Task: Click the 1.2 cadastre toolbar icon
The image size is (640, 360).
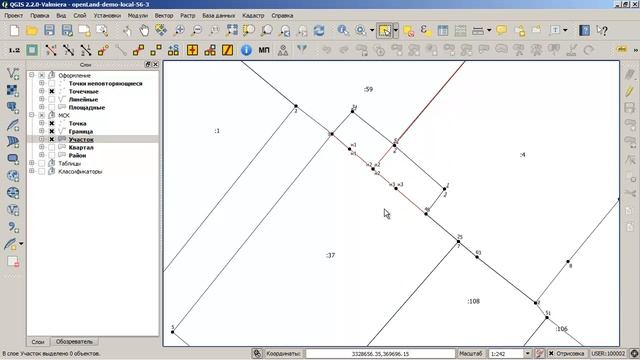Action: [x=14, y=50]
